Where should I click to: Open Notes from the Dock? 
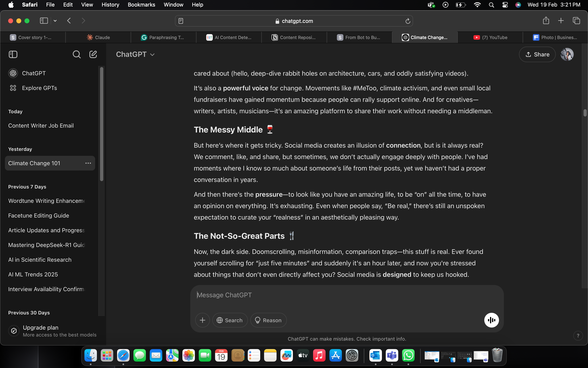270,355
